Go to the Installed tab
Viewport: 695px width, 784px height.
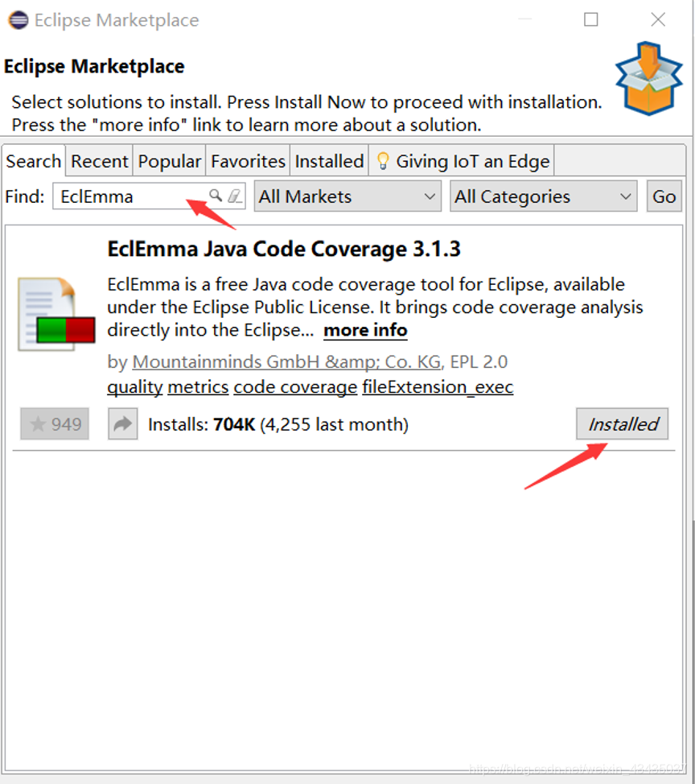[x=329, y=161]
